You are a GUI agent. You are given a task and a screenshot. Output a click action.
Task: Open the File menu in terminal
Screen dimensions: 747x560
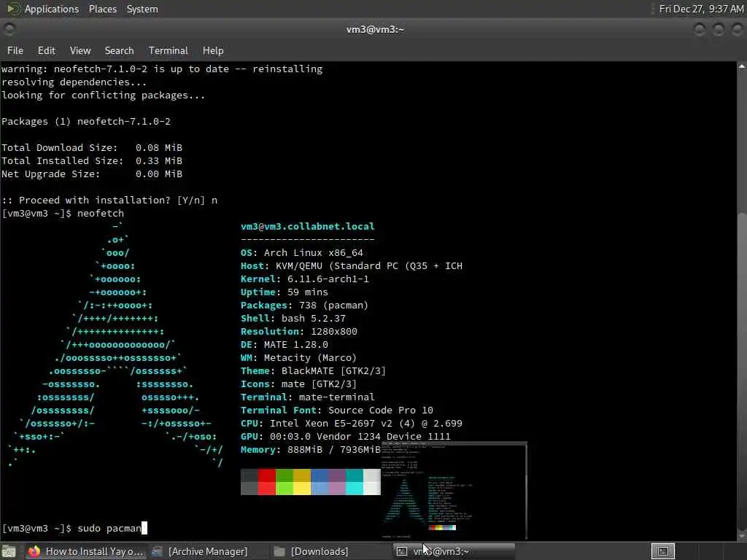point(15,50)
